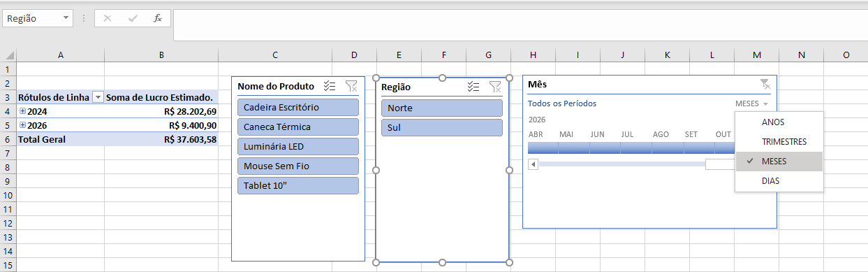Viewport: 868px width, 272px height.
Task: Filter by Luminária LED
Action: coord(298,146)
